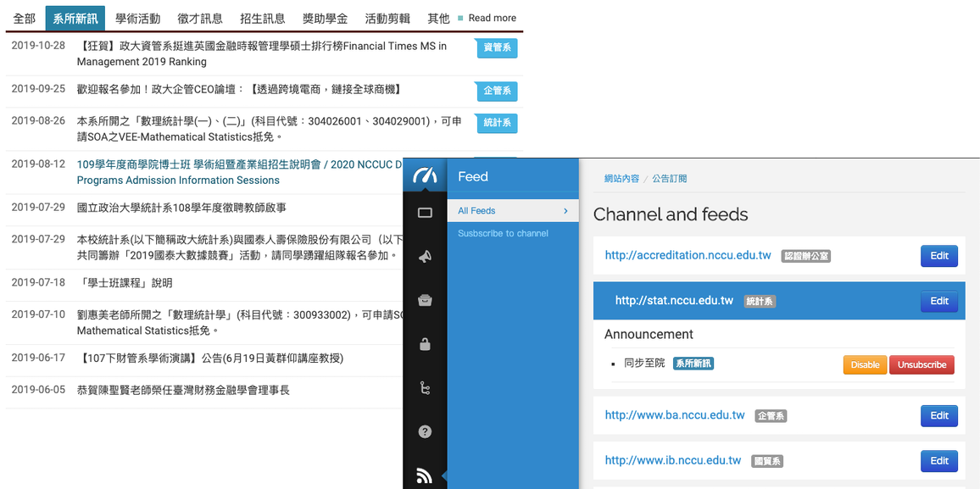Open the Read more link

point(492,18)
